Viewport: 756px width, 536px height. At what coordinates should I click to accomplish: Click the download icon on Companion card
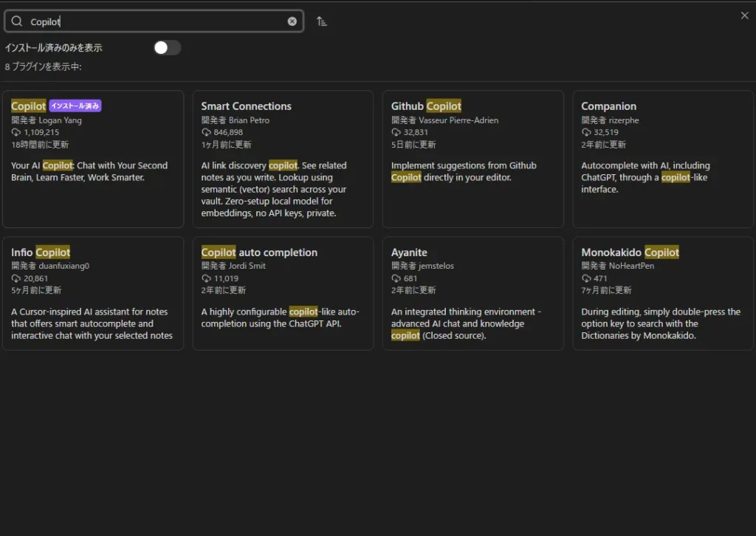point(586,133)
